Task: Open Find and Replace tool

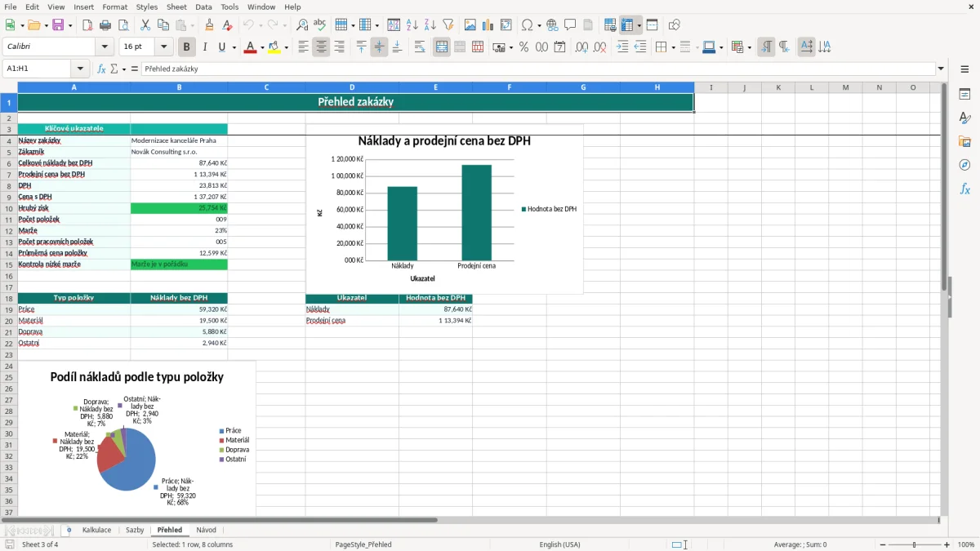Action: point(302,25)
